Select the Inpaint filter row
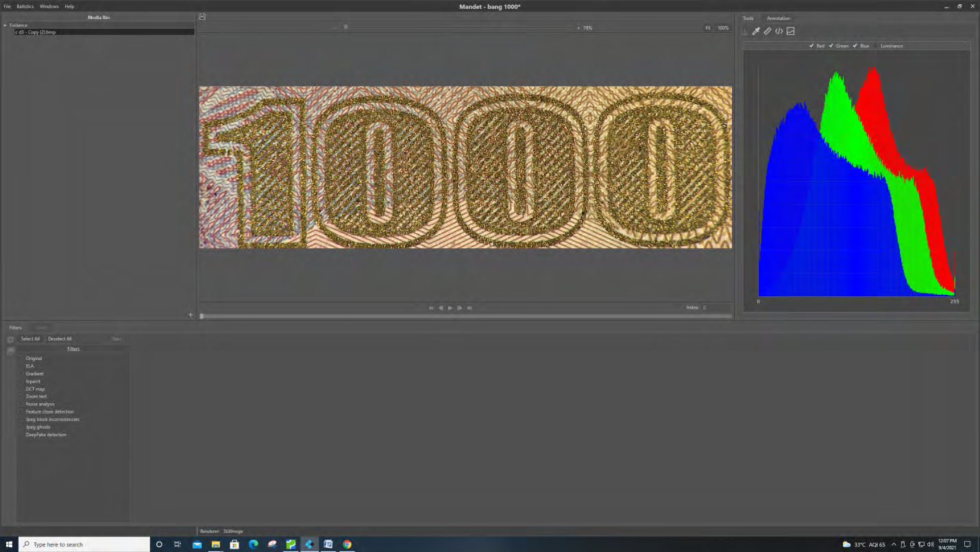 coord(73,381)
